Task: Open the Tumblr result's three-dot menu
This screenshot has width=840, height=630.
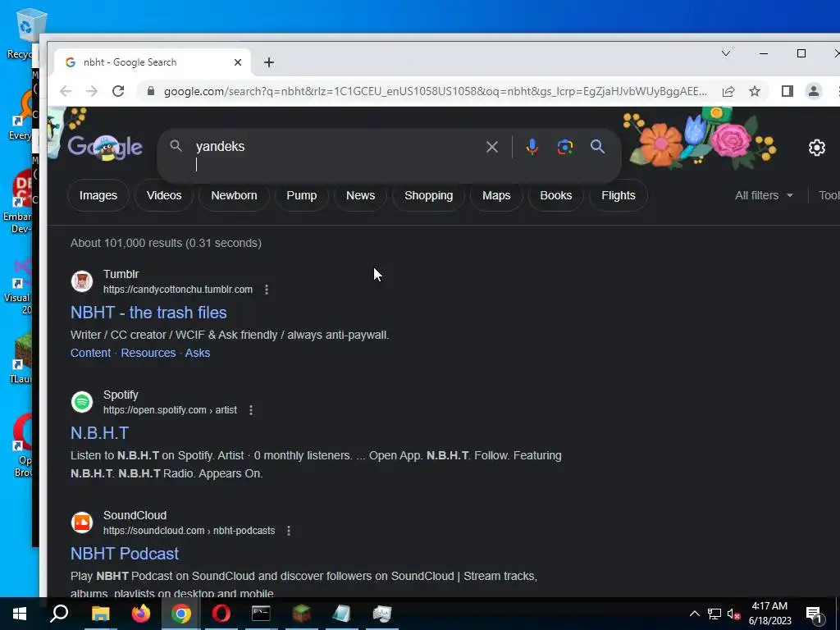Action: (267, 290)
